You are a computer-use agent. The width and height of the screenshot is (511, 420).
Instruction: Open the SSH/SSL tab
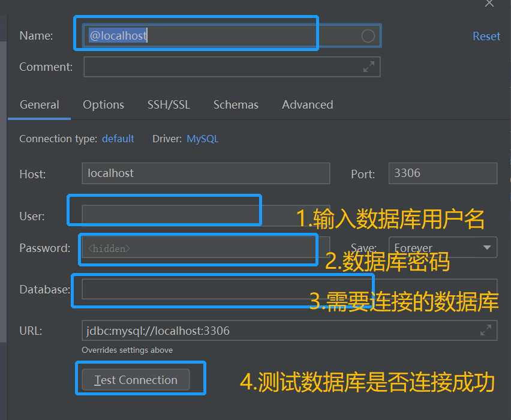pos(169,104)
